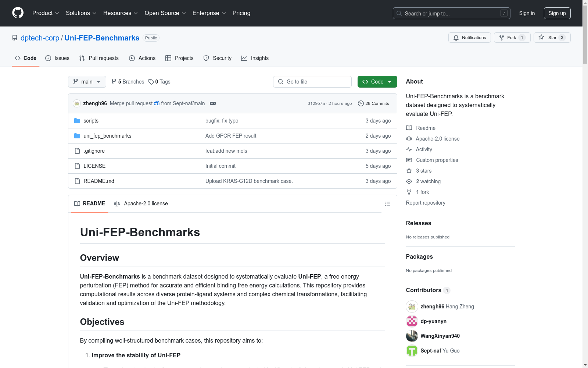The height and width of the screenshot is (368, 588).
Task: Click Sign in
Action: [x=527, y=13]
